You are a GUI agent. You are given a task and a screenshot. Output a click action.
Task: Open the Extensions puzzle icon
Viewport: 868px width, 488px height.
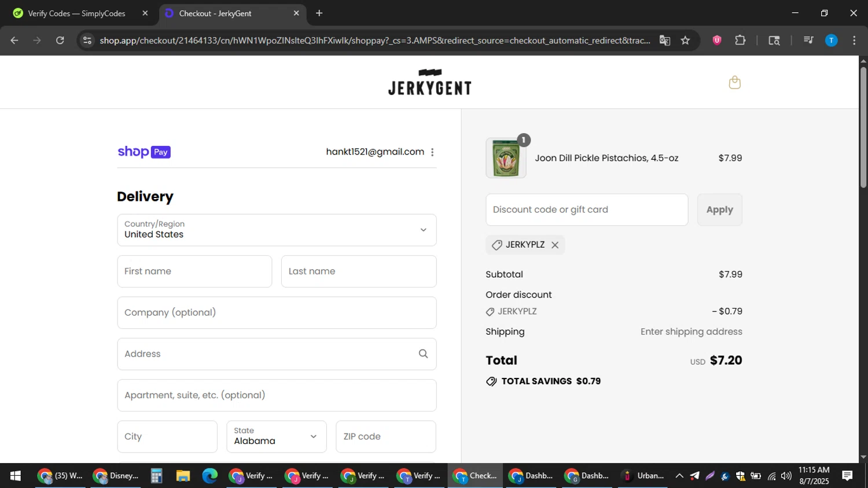coord(740,40)
